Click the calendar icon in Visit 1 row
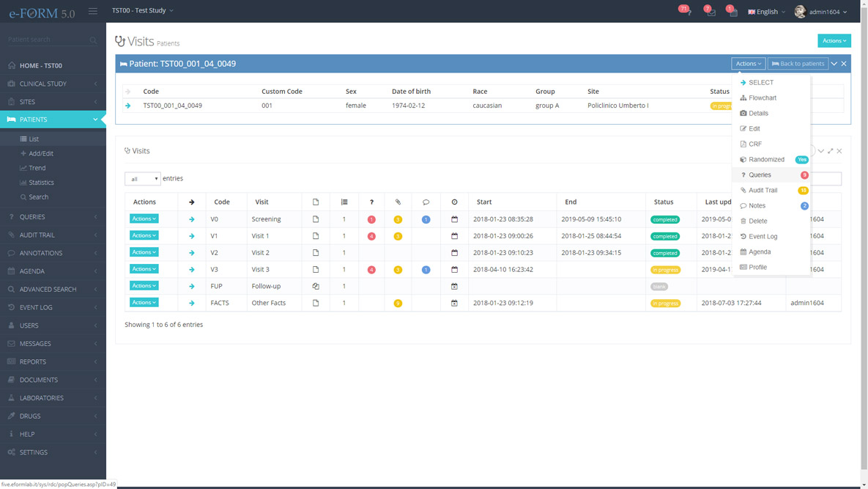 click(x=454, y=236)
